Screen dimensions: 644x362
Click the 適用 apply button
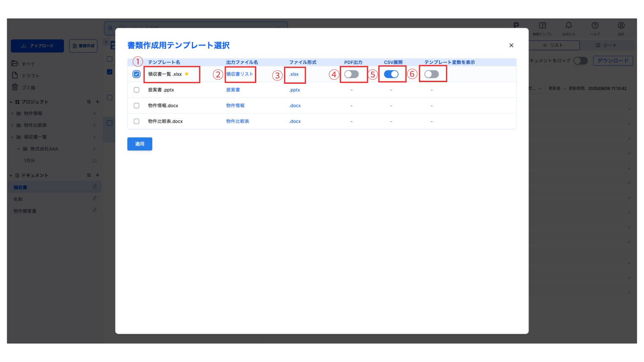(x=140, y=144)
